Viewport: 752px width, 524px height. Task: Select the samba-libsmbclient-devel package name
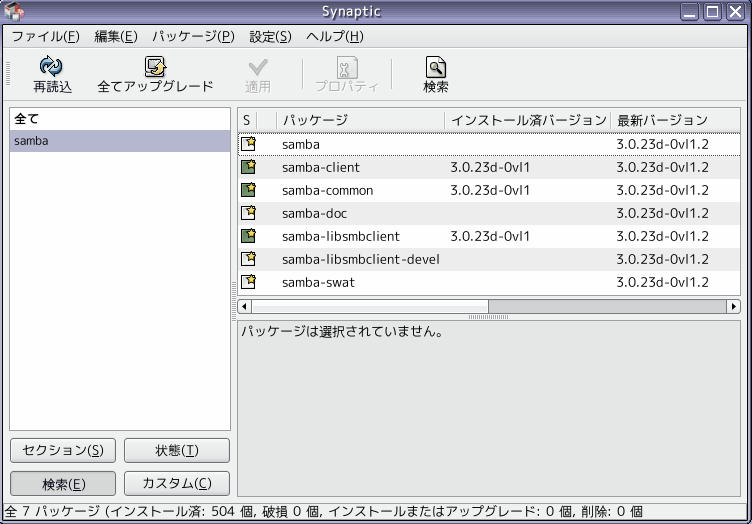pos(361,259)
